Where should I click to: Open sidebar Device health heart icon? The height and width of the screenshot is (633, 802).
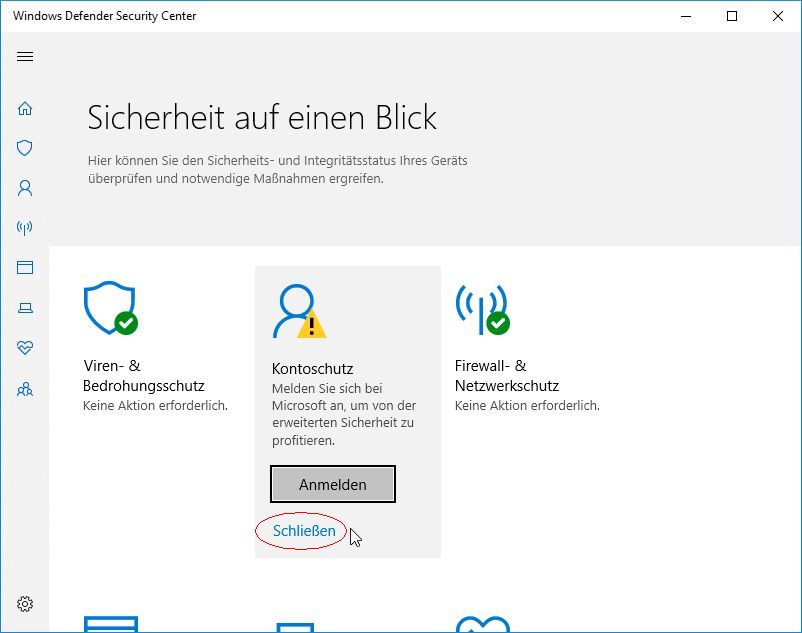point(25,348)
